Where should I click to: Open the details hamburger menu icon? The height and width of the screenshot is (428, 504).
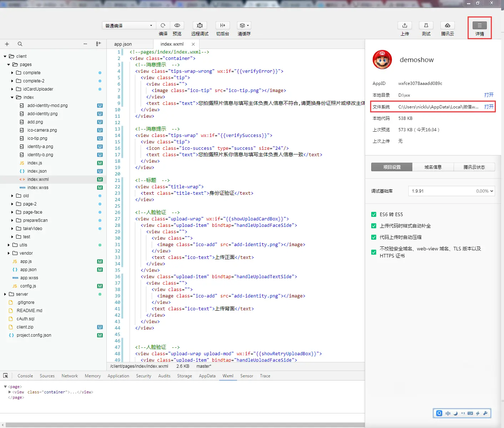(479, 25)
